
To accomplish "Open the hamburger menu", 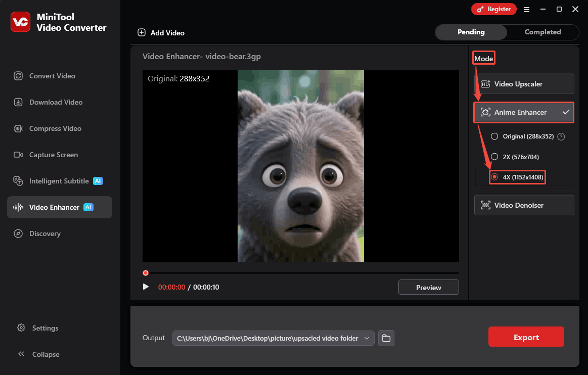I will point(527,9).
